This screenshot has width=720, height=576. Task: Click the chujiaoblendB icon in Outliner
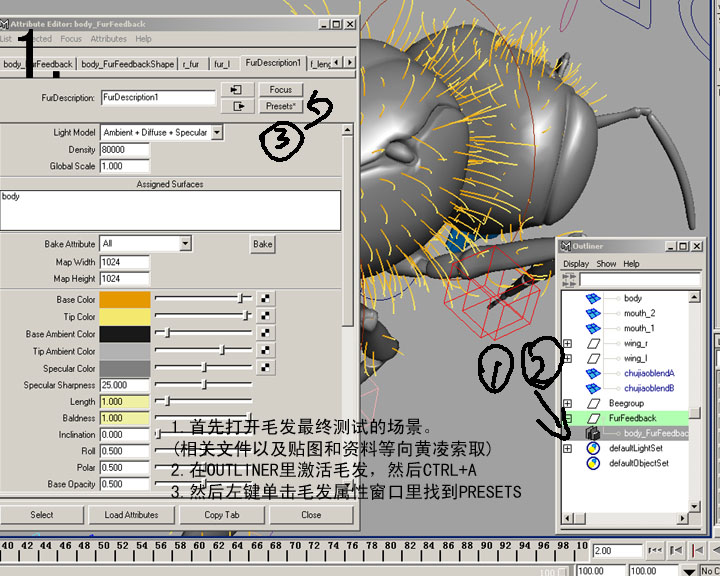[x=593, y=389]
